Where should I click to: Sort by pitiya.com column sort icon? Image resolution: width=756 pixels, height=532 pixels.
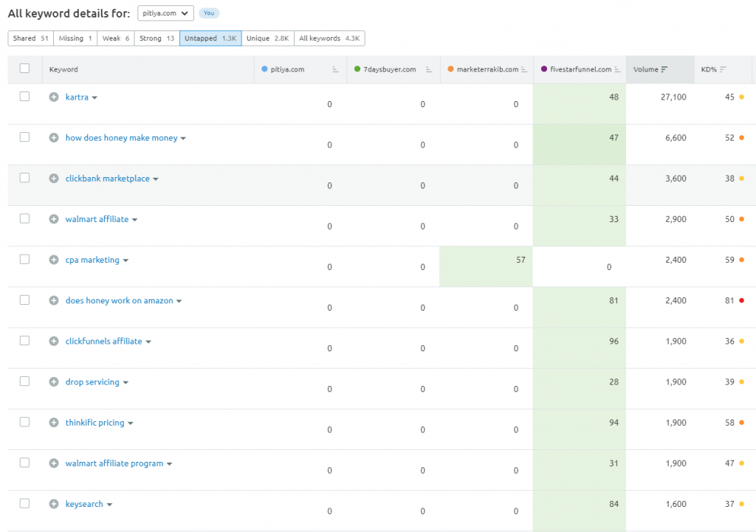pyautogui.click(x=336, y=70)
